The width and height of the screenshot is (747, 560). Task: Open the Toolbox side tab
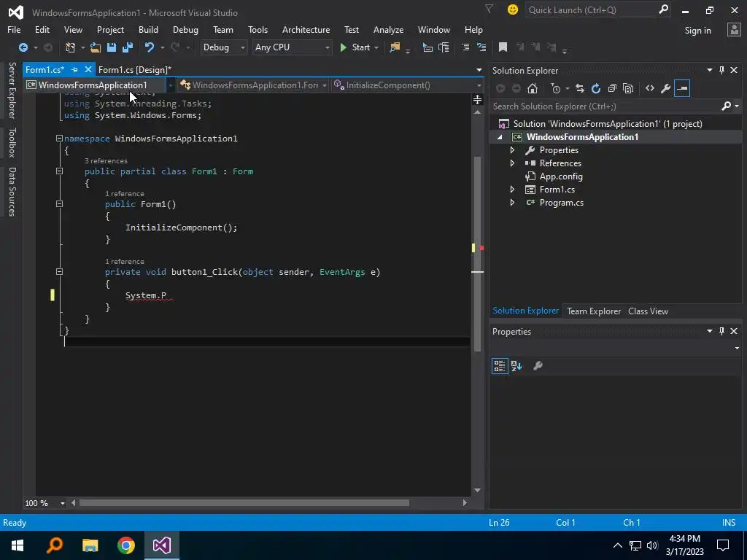(12, 142)
